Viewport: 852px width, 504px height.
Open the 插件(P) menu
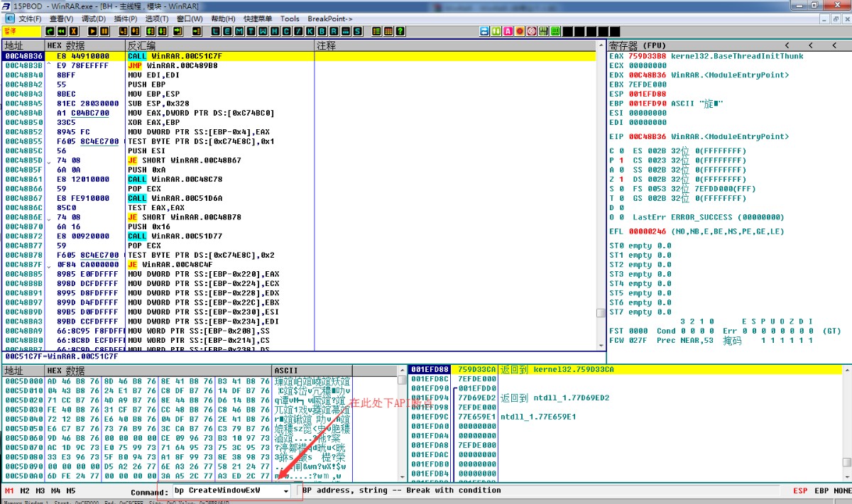126,18
